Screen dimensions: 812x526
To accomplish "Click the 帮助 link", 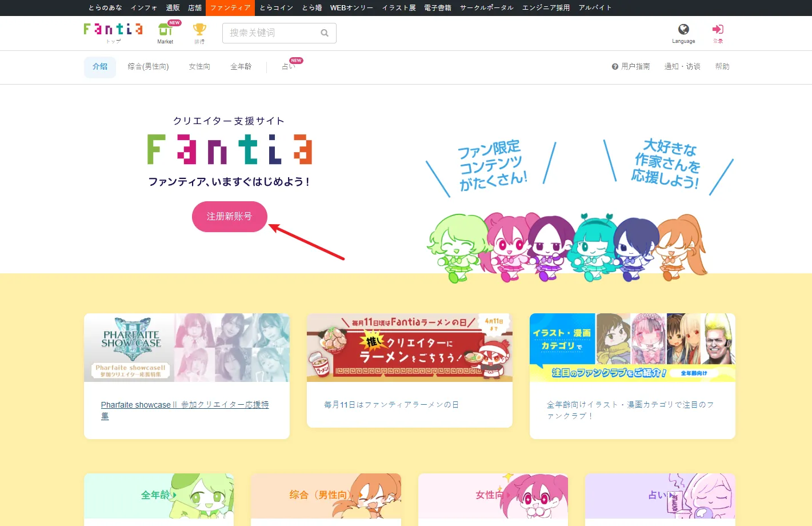I will click(x=722, y=66).
